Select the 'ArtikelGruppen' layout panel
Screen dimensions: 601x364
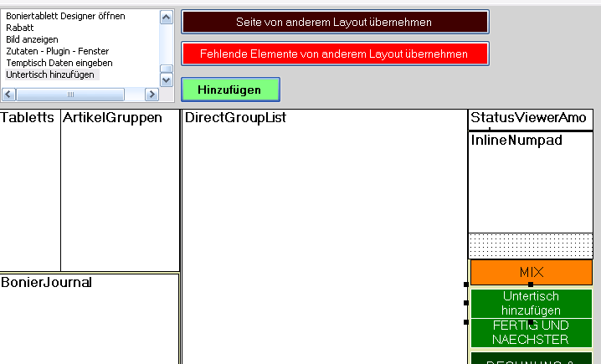tap(120, 192)
